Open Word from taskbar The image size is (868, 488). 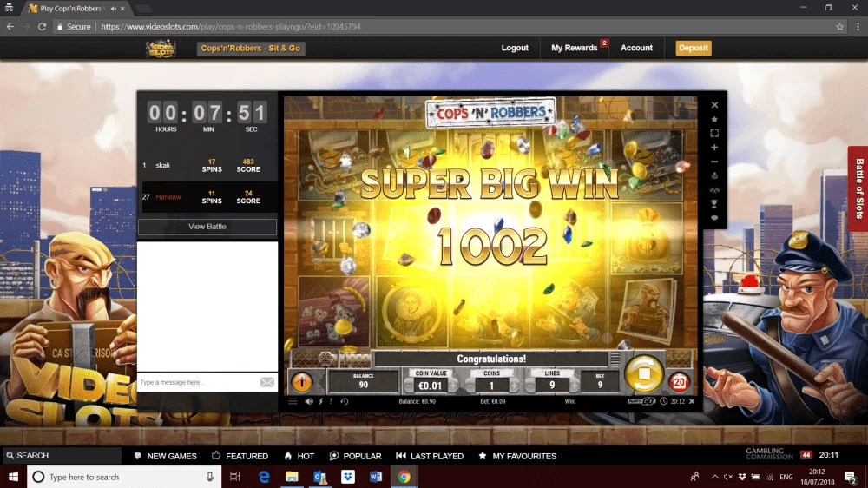point(376,477)
